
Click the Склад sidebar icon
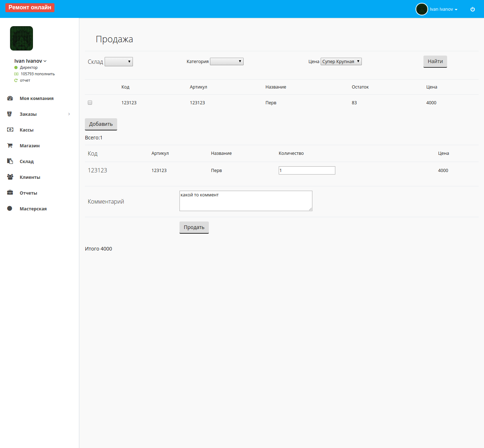[10, 161]
